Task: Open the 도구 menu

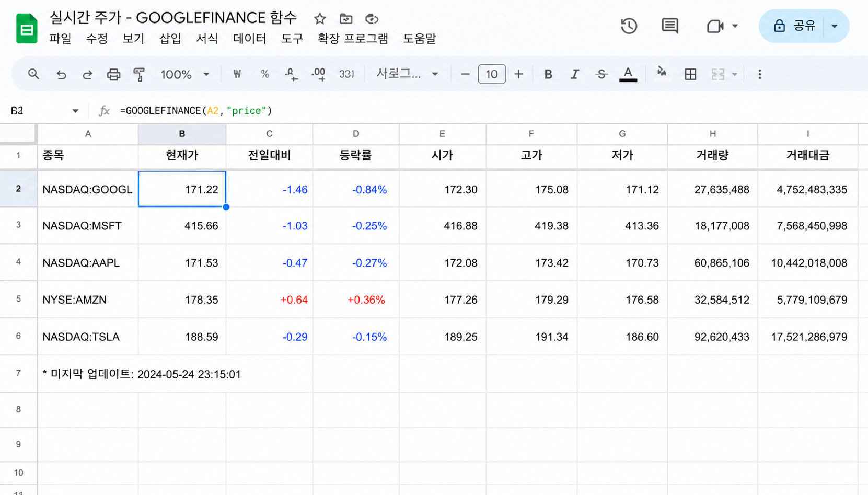Action: [292, 39]
